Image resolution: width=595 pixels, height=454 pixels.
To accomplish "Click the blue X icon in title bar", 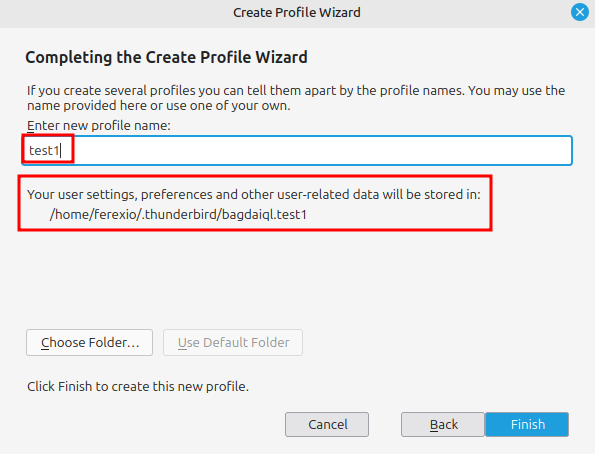I will 579,12.
